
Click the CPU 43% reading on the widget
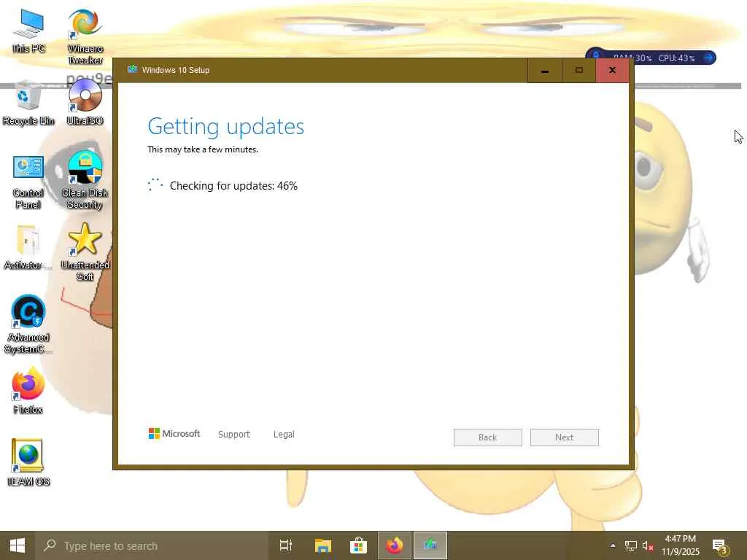point(676,58)
